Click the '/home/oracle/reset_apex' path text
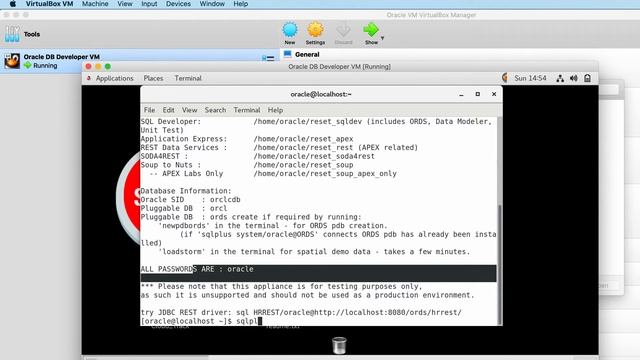 coord(303,139)
